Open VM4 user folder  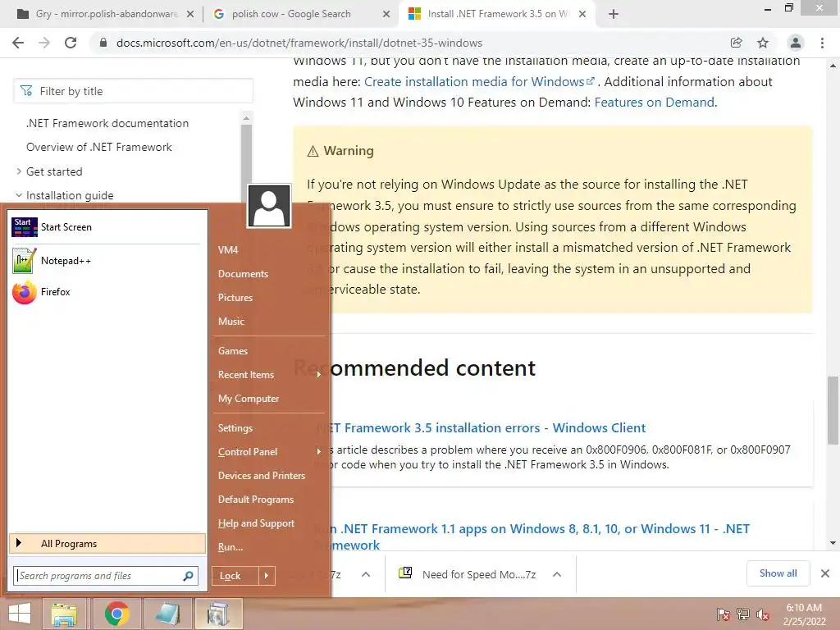click(228, 249)
